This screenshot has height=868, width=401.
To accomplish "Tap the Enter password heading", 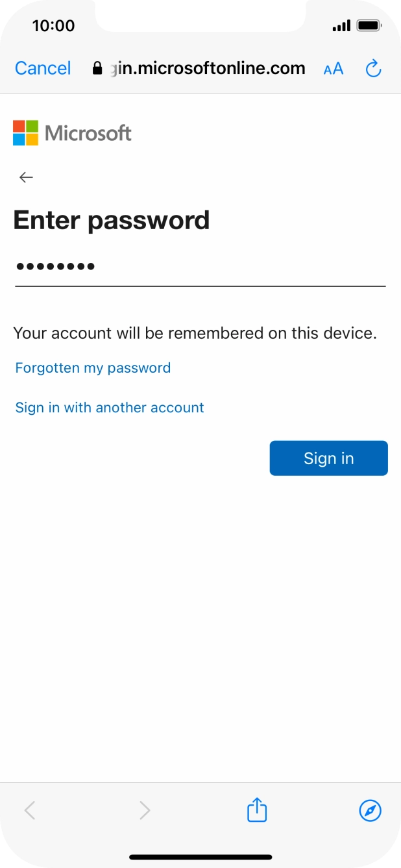I will (112, 221).
